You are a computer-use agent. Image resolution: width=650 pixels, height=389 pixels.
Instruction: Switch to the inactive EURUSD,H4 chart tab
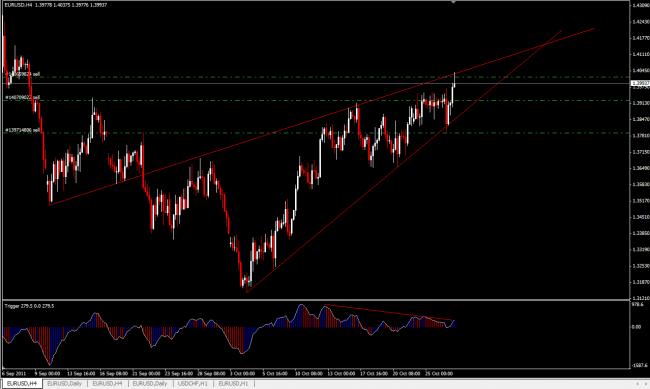point(107,384)
